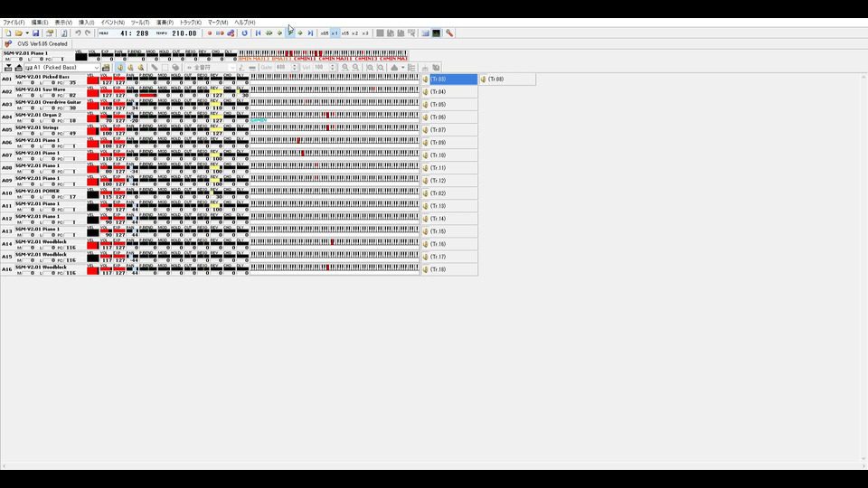Image resolution: width=868 pixels, height=488 pixels.
Task: Toggle M mute on A10 POWER
Action: 20,197
